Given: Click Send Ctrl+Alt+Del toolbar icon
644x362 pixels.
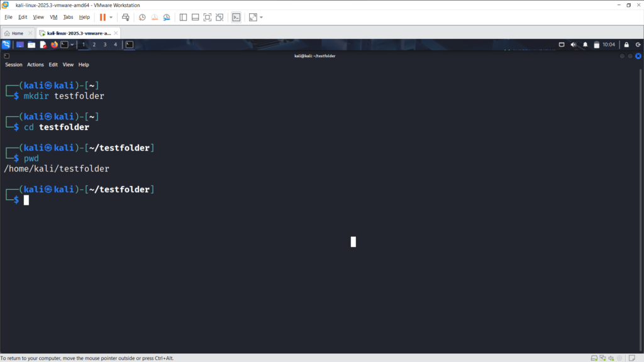Looking at the screenshot, I should 126,17.
